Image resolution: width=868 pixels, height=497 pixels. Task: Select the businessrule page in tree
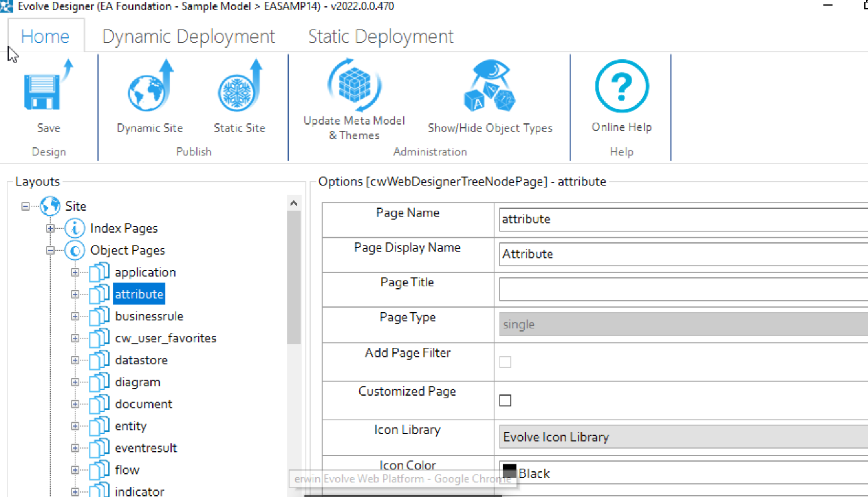149,316
